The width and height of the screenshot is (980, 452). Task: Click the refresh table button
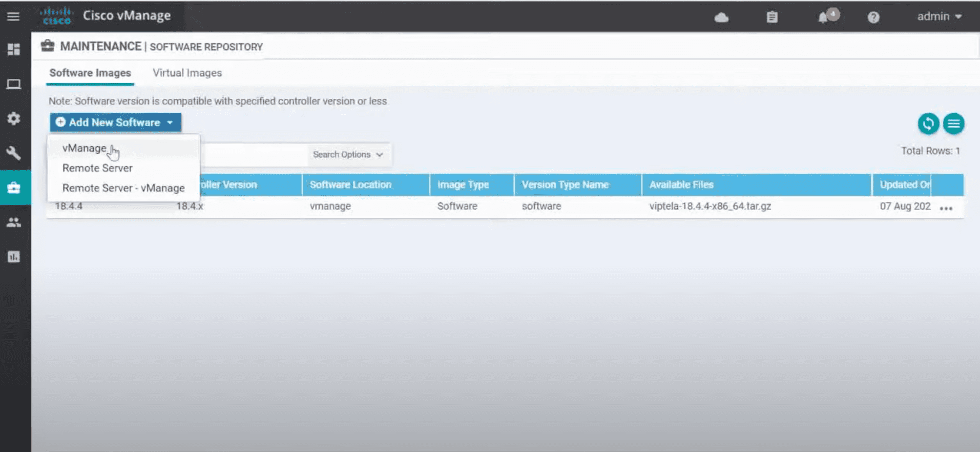tap(928, 124)
